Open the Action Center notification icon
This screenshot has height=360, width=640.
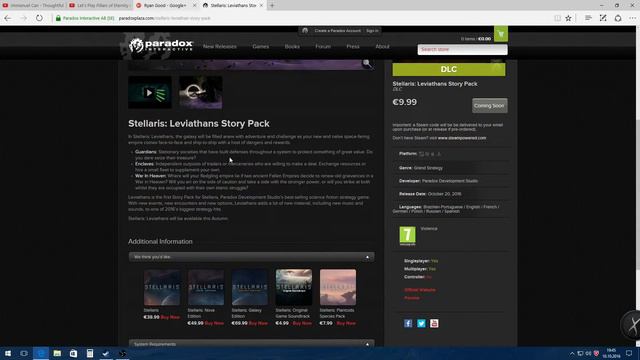point(629,353)
